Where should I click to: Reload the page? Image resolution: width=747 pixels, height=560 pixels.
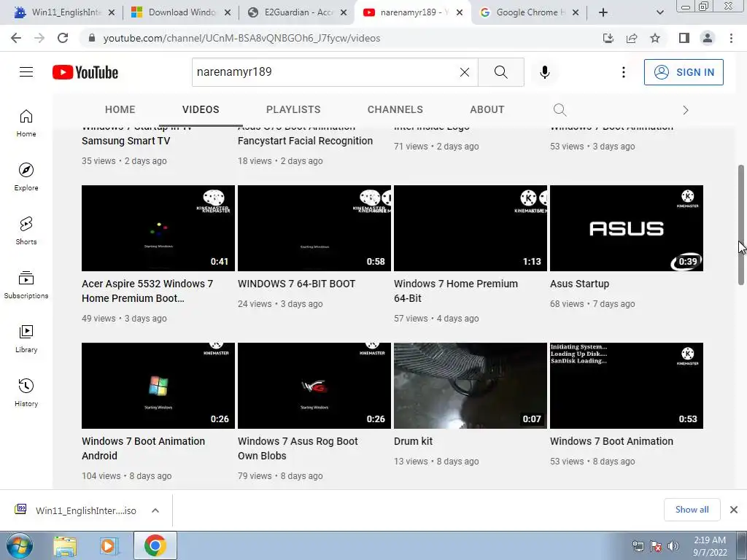pos(63,38)
